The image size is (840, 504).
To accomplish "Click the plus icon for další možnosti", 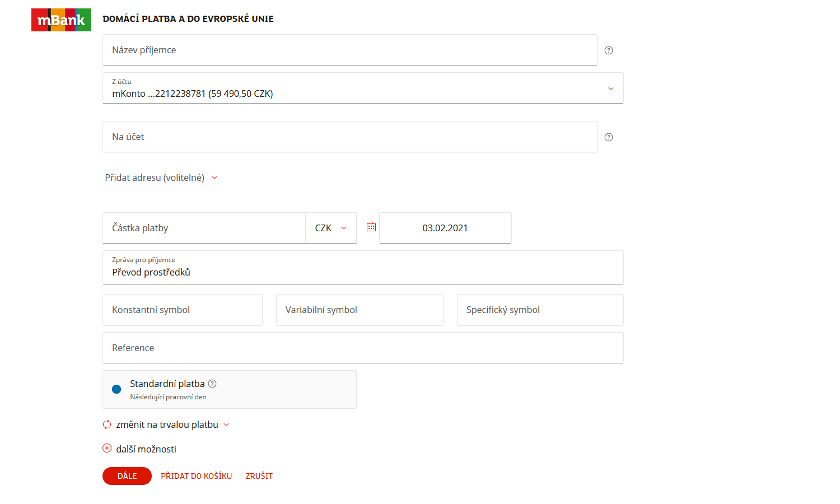I will (x=107, y=449).
